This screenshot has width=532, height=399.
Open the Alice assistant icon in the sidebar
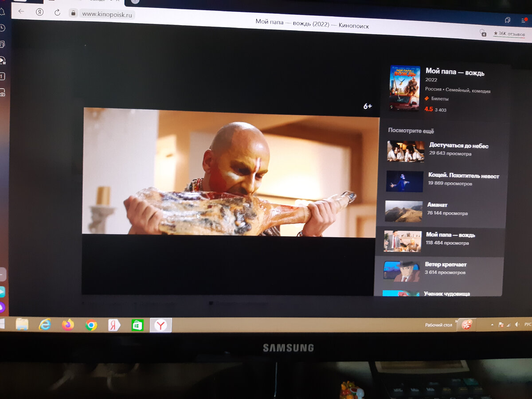coord(2,307)
